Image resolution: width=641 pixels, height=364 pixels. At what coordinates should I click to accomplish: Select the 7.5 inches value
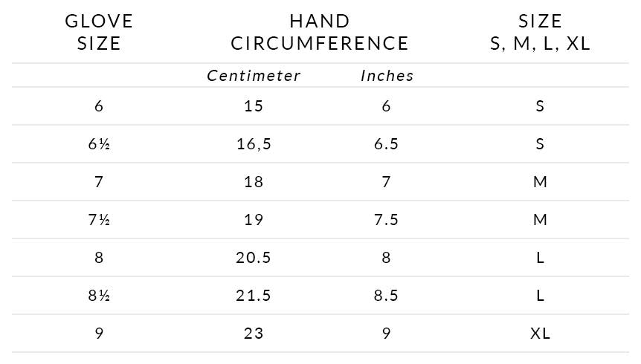[386, 220]
